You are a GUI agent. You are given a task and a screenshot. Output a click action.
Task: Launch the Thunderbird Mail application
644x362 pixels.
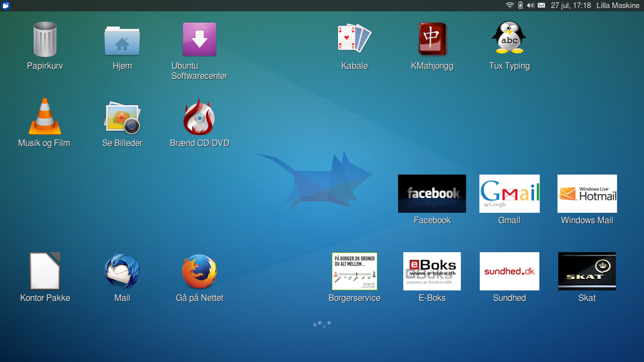coord(122,271)
